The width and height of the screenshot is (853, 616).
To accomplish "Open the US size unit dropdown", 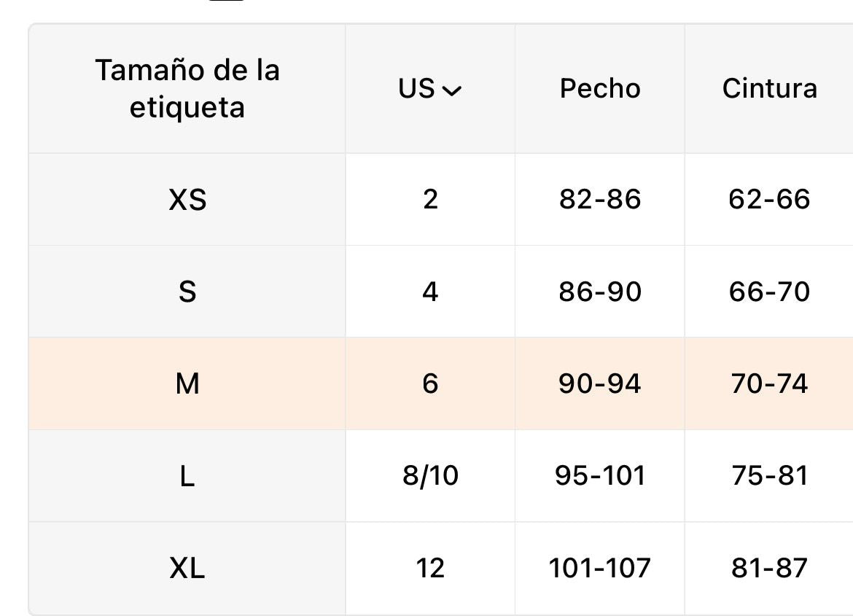I will [430, 89].
